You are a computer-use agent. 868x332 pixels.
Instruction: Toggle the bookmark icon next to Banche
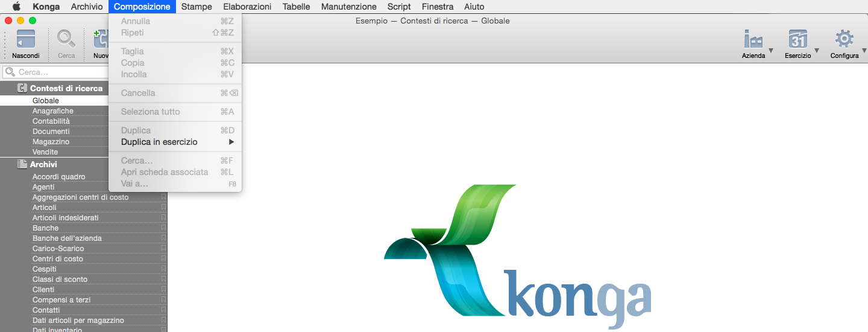163,228
